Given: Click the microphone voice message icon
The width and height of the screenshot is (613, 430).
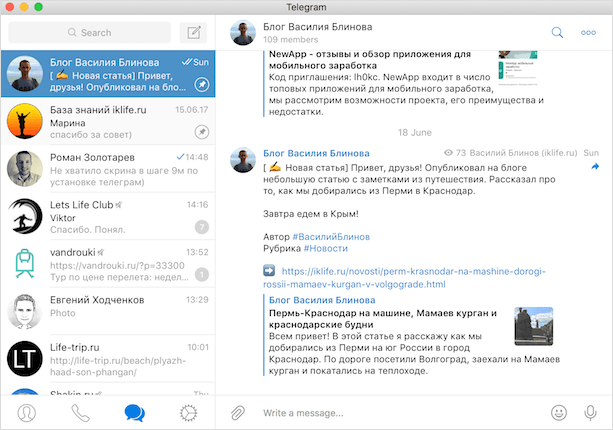Looking at the screenshot, I should (x=590, y=413).
